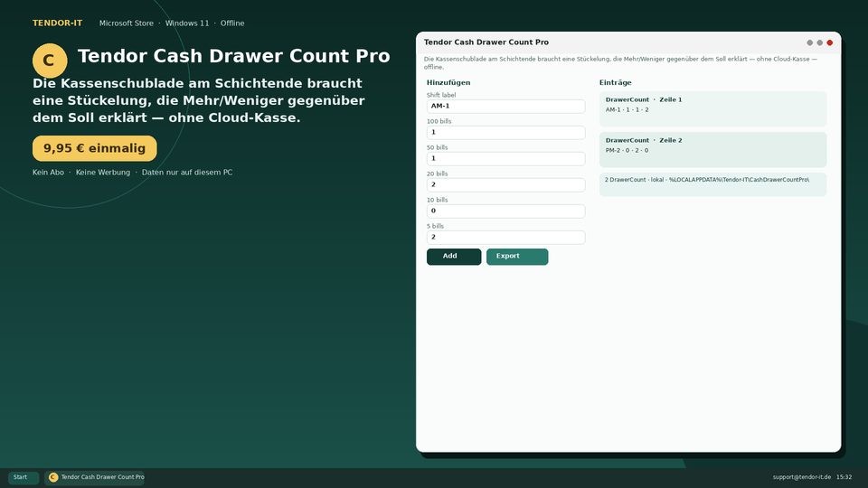Focus the 10 bills input field
868x488 pixels.
(506, 211)
